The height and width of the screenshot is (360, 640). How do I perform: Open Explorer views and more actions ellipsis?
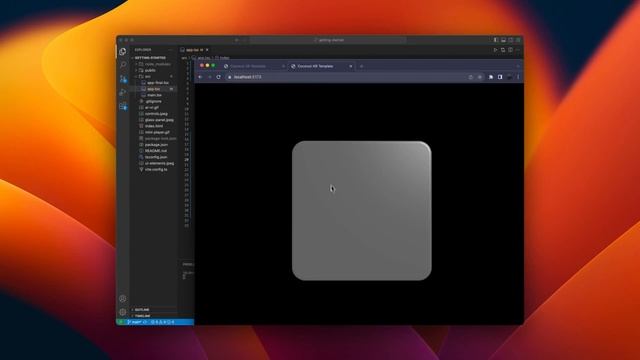click(x=170, y=50)
